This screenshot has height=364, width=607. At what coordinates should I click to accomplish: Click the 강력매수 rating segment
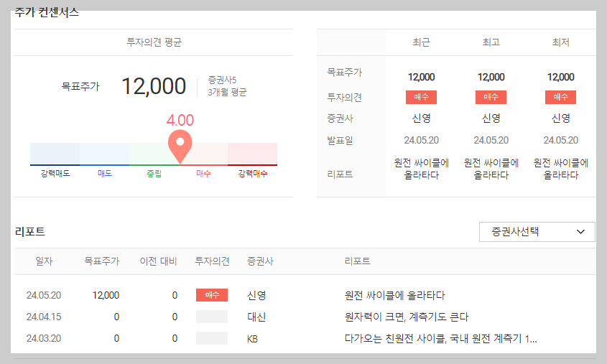(252, 154)
